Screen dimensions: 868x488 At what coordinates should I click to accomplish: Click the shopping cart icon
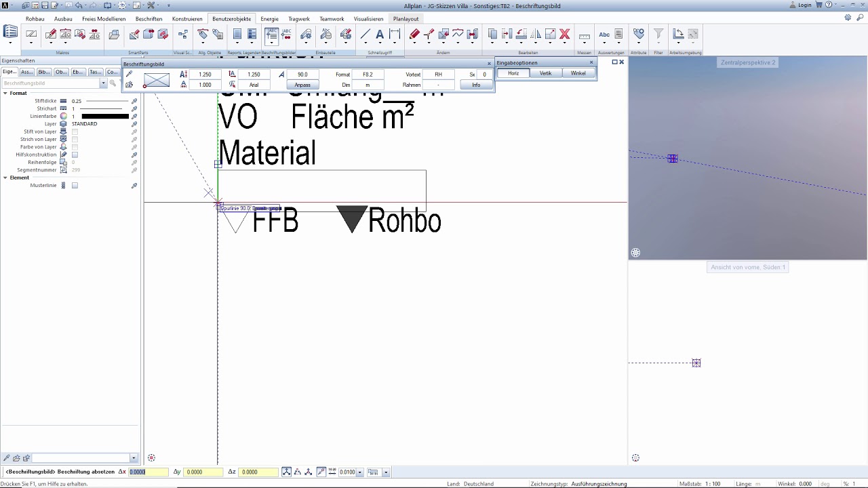point(819,5)
